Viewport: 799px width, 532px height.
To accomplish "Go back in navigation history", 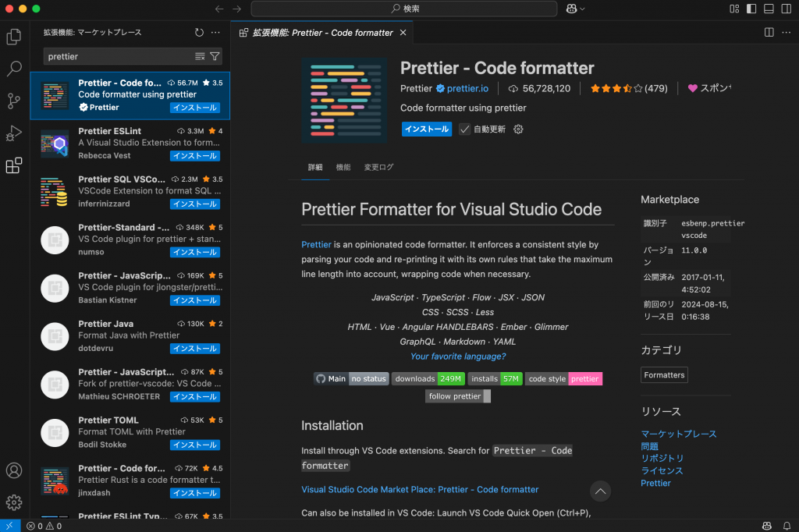I will [219, 9].
